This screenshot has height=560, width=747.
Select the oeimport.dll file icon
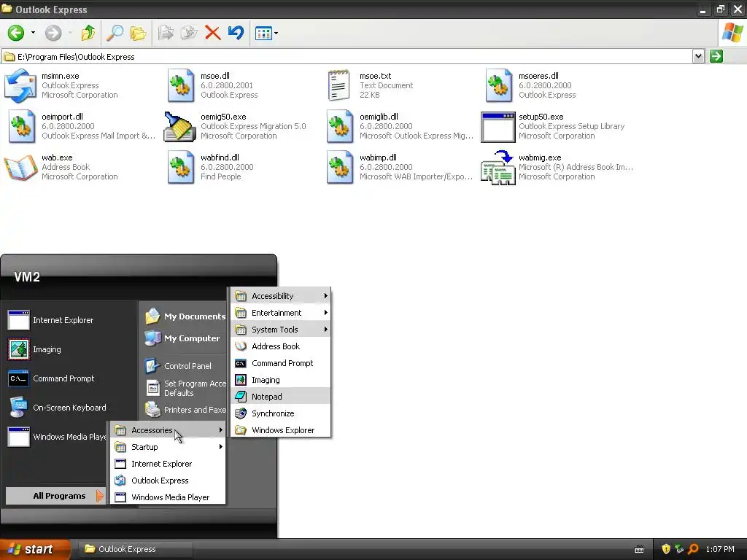point(21,127)
